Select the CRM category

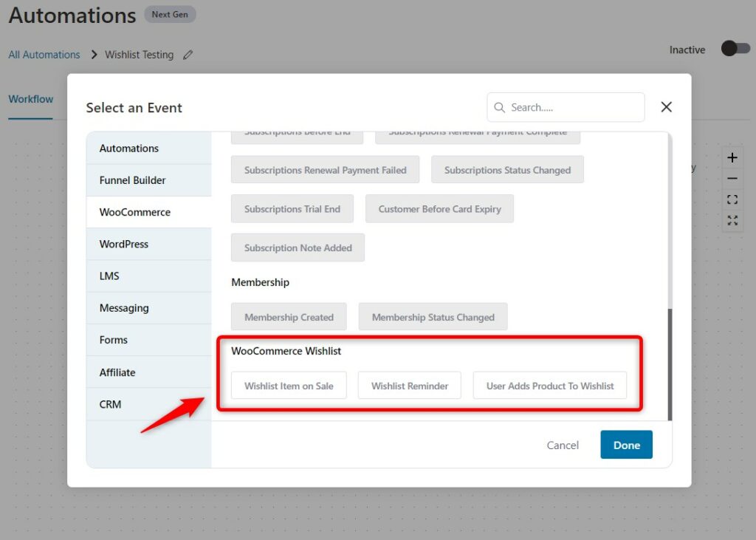point(149,404)
